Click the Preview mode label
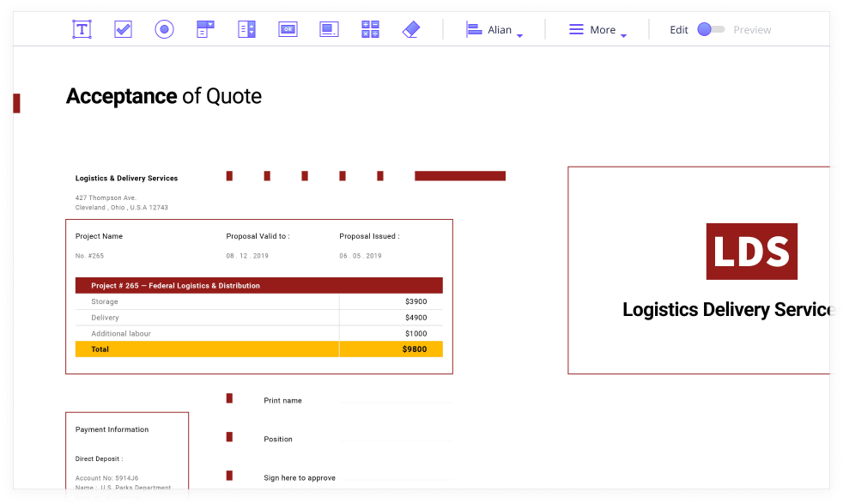The height and width of the screenshot is (504, 843). point(752,30)
